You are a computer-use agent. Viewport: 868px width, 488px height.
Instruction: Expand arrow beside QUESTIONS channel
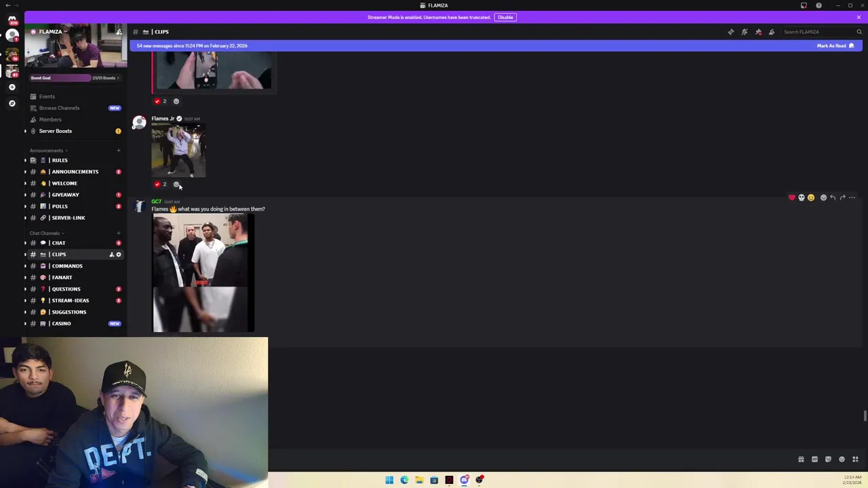(x=25, y=289)
